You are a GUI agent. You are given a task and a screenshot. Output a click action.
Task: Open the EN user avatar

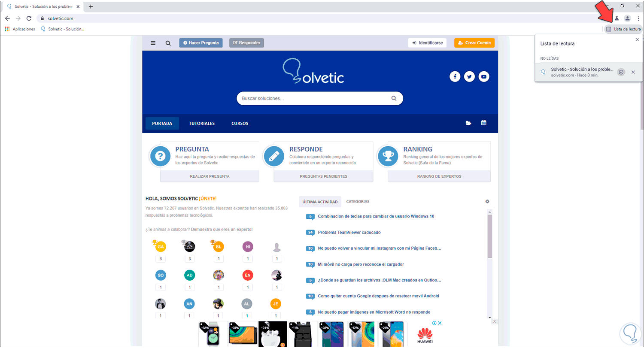247,275
